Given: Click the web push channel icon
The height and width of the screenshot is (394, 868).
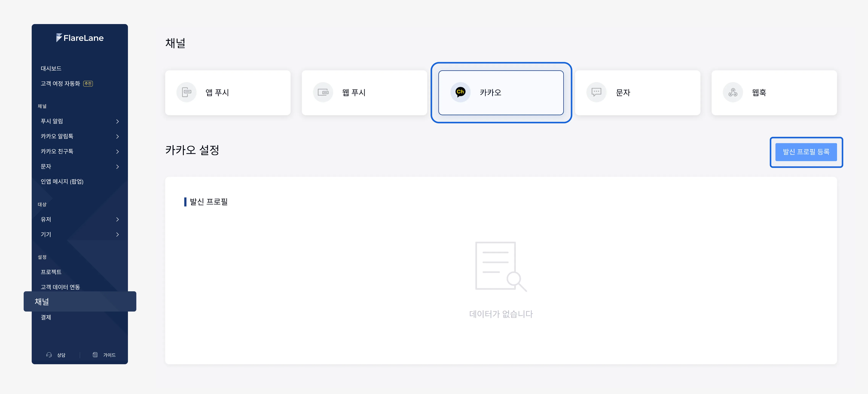Looking at the screenshot, I should (x=323, y=92).
